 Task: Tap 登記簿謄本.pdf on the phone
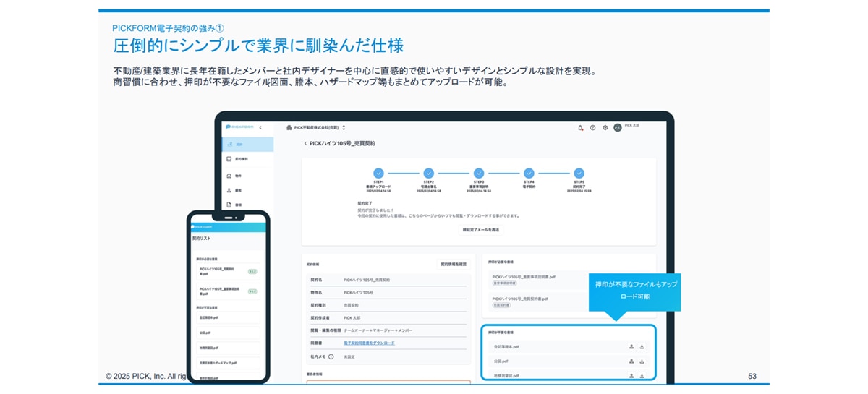228,317
